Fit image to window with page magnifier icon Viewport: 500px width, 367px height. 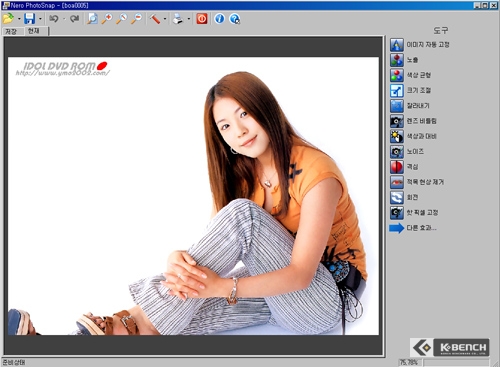(92, 19)
